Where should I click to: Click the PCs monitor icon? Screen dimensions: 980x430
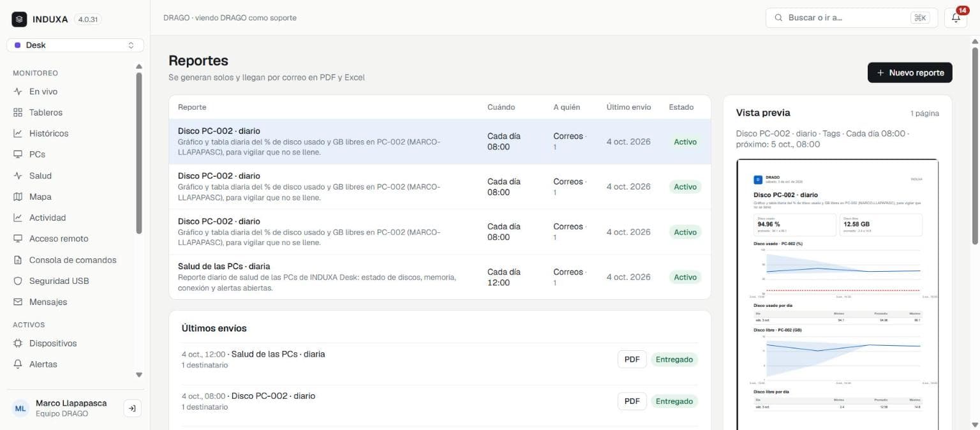(18, 154)
